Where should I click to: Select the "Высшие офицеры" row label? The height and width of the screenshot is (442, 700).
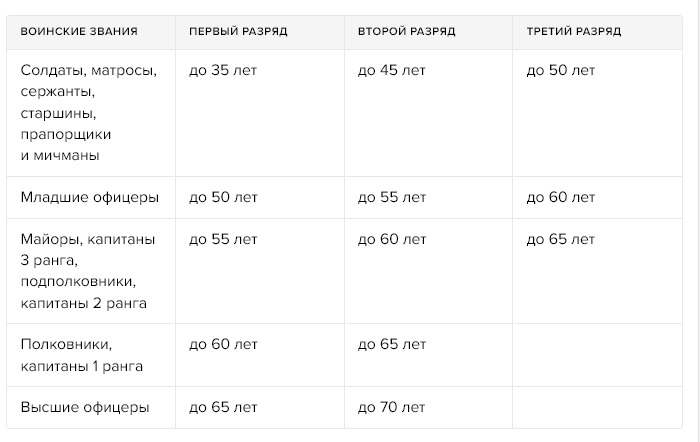(x=85, y=407)
